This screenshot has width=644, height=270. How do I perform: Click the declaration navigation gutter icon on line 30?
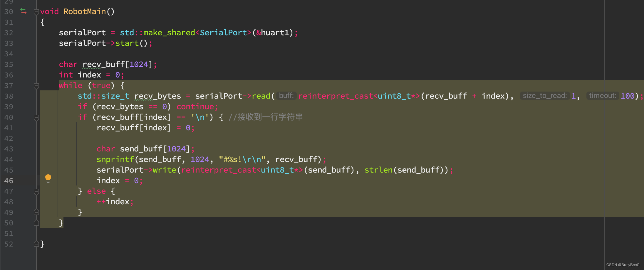point(23,11)
